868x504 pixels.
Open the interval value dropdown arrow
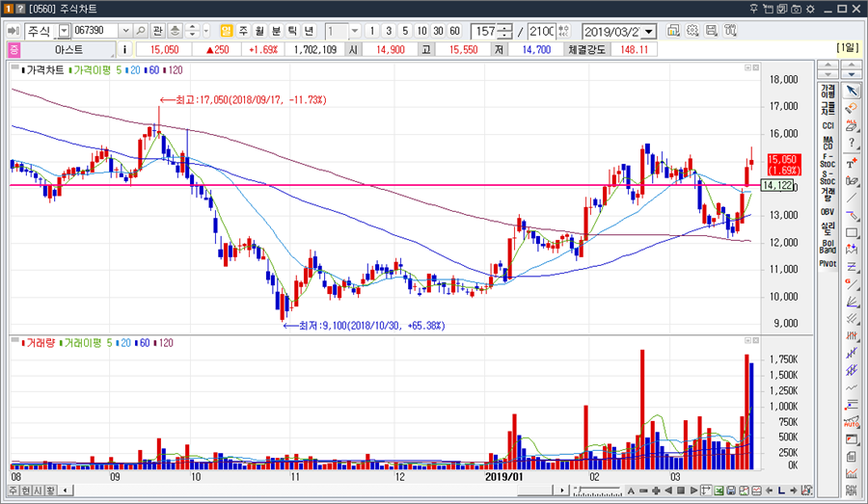click(x=355, y=31)
